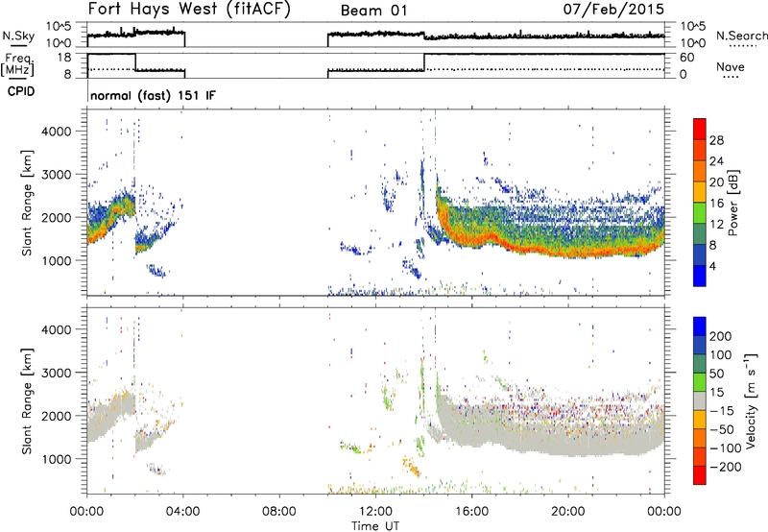Click the "20:00" time axis label
This screenshot has width=768, height=532.
pos(568,512)
